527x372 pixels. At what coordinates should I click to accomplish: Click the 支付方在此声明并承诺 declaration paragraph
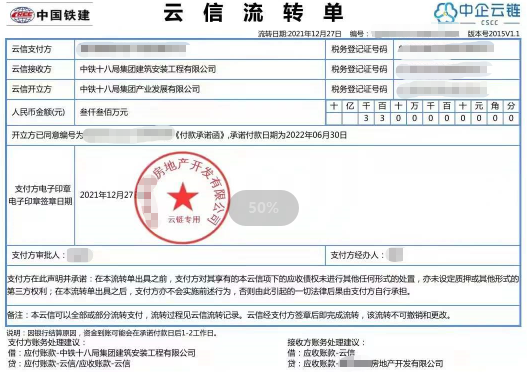point(263,285)
